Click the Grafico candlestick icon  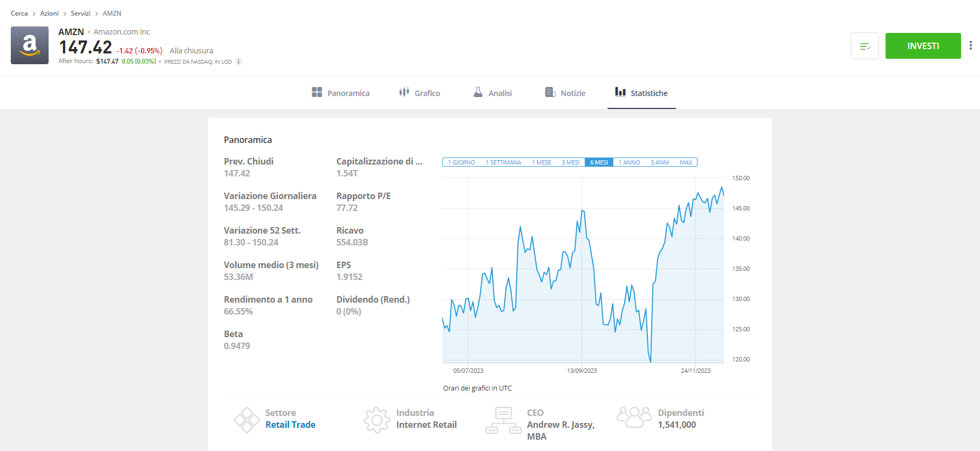[x=404, y=92]
